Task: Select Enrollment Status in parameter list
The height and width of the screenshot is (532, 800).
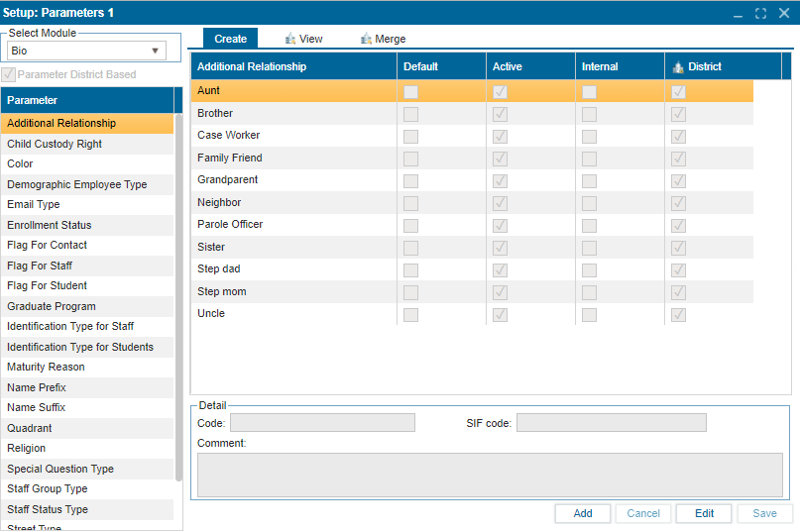Action: (50, 225)
